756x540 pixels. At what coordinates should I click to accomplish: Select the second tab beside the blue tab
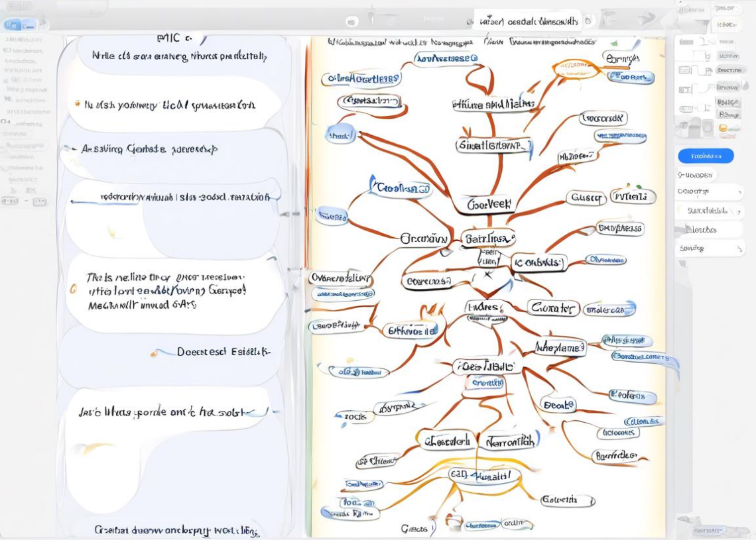tap(29, 25)
